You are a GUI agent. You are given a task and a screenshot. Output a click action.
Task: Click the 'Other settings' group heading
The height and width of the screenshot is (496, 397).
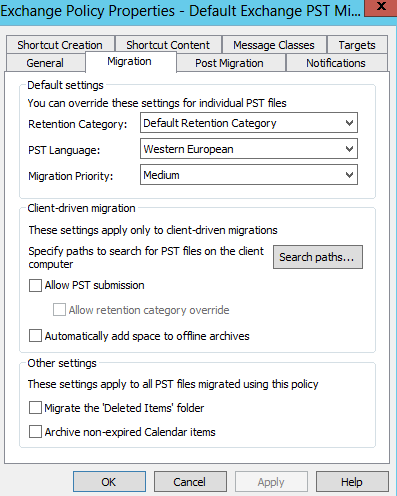point(62,363)
